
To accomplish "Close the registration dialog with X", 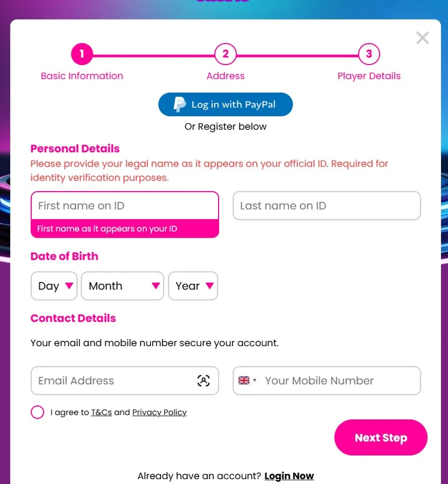I will [x=423, y=37].
